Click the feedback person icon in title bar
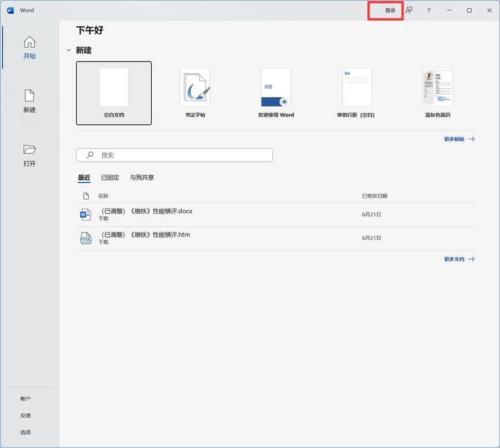The width and height of the screenshot is (500, 448). [409, 11]
